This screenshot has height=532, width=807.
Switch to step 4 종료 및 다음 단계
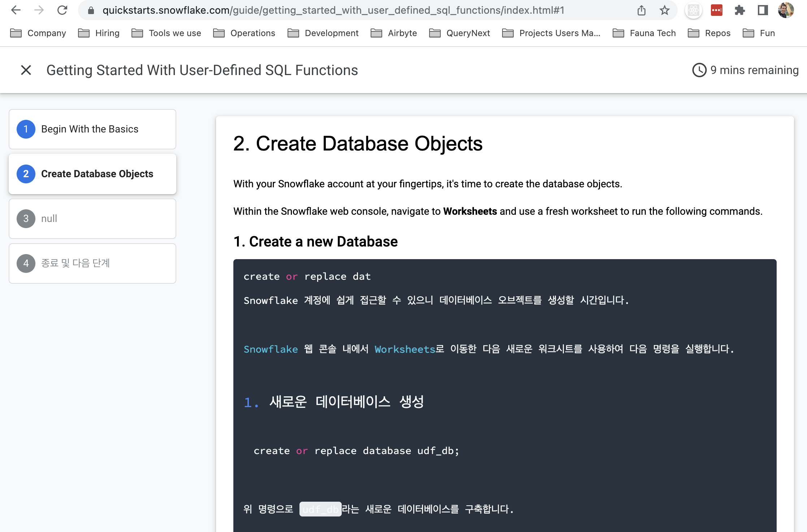92,263
